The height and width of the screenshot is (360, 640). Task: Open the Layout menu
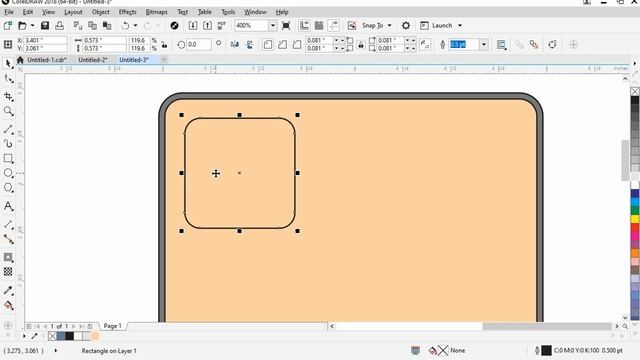coord(73,12)
